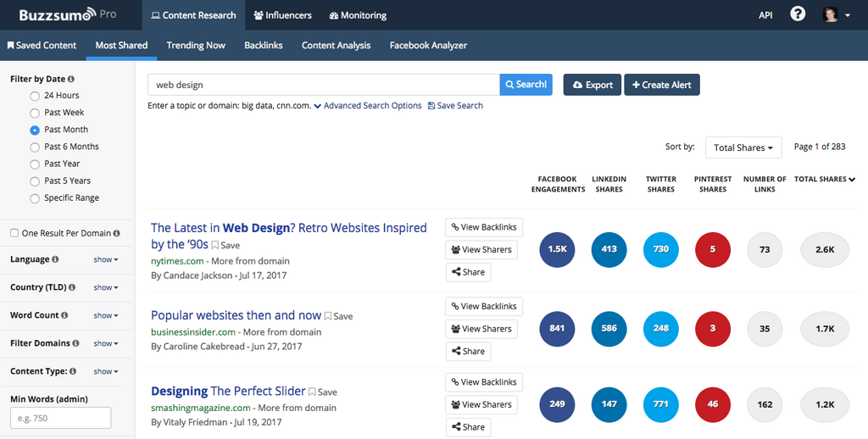The image size is (868, 439).
Task: Click the info icon next to Language
Action: 55,259
